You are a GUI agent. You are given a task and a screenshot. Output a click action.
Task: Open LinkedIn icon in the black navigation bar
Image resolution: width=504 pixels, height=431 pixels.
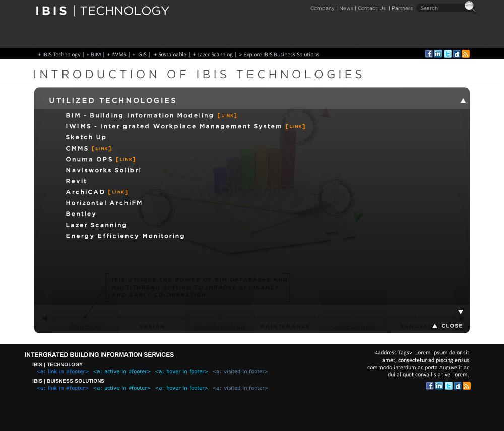pyautogui.click(x=438, y=54)
